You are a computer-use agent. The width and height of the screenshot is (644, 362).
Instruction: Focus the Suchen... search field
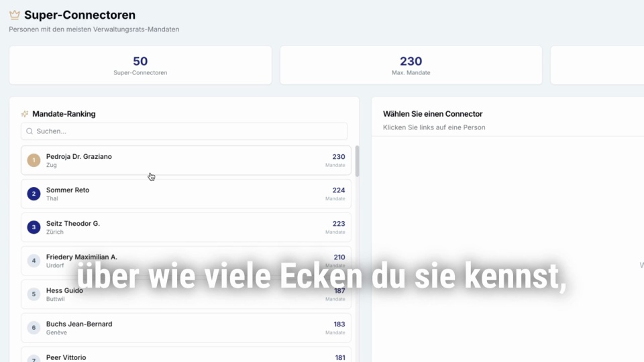point(184,131)
